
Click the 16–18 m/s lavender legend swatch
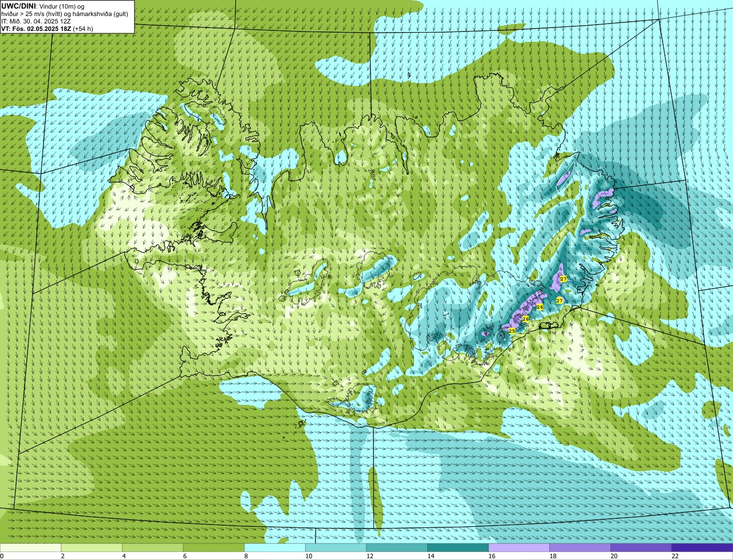(519, 547)
